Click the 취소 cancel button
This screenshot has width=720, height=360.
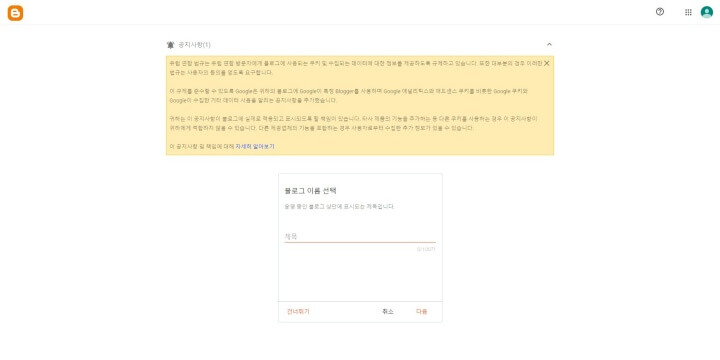pyautogui.click(x=388, y=311)
